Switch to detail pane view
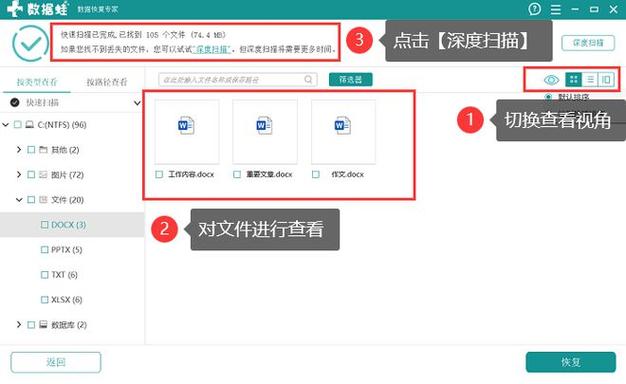Image resolution: width=626 pixels, height=384 pixels. (x=606, y=79)
